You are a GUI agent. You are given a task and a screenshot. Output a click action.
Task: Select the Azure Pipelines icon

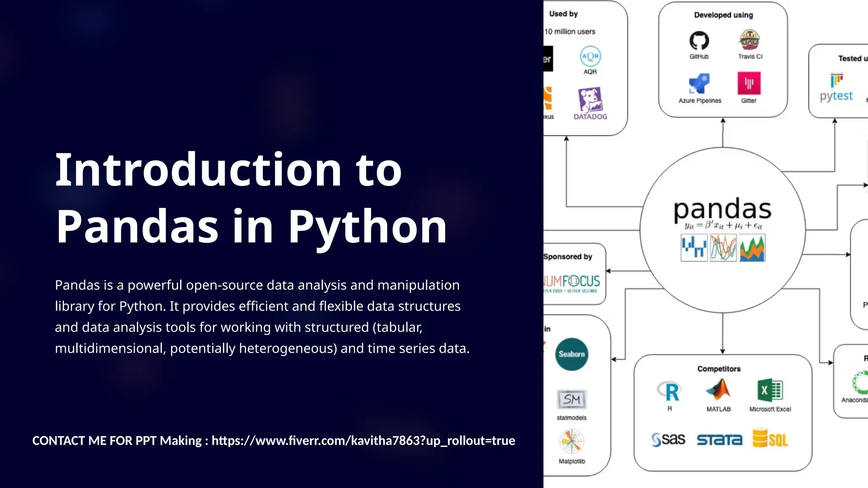coord(699,84)
